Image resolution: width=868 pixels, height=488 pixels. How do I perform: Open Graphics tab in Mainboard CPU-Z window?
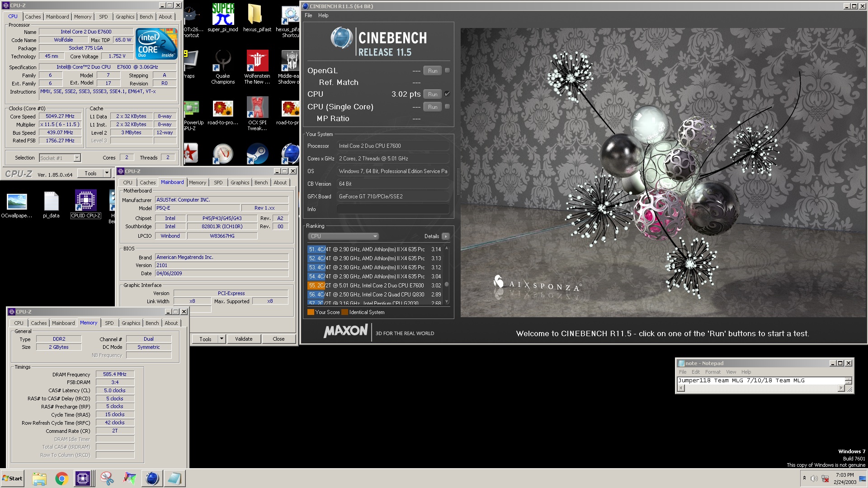(240, 183)
